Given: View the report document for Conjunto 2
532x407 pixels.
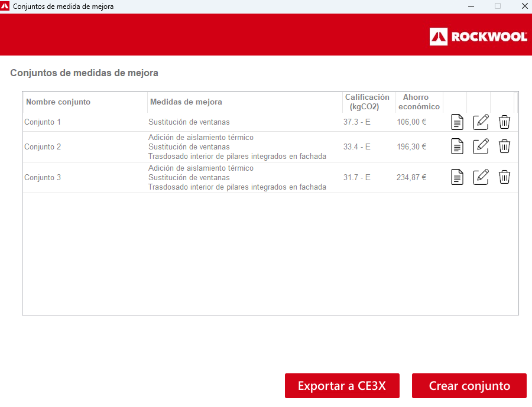Looking at the screenshot, I should [x=457, y=146].
